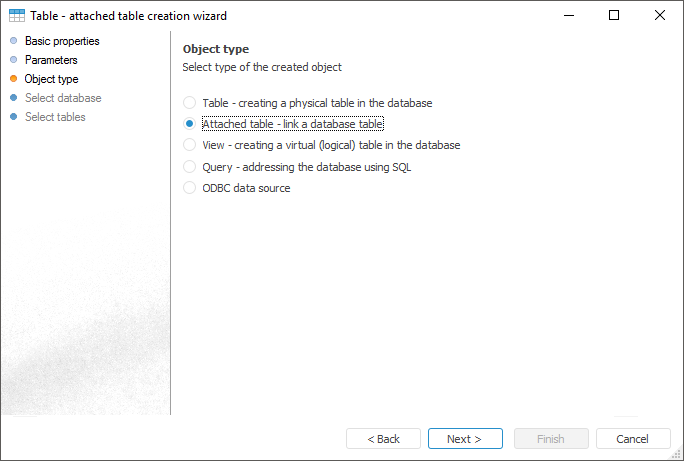Screen dimensions: 684x461
Task: Click the Parameters step bullet
Action: coord(14,60)
